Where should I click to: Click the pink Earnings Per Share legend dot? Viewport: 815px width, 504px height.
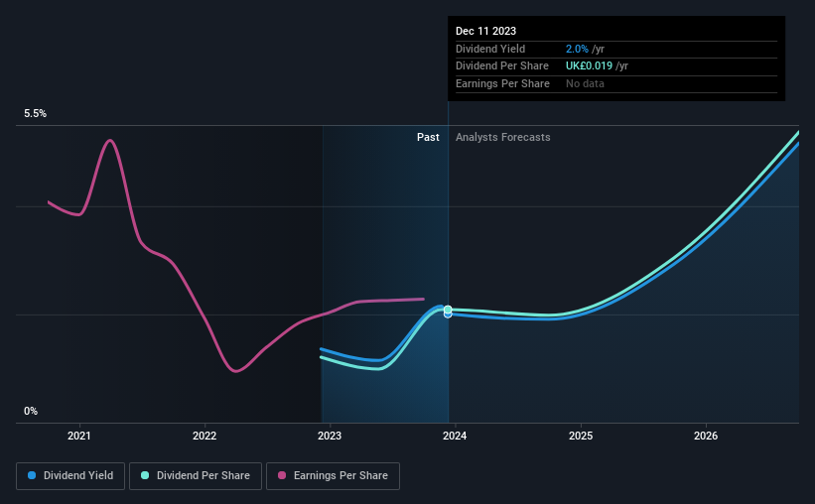pos(282,475)
